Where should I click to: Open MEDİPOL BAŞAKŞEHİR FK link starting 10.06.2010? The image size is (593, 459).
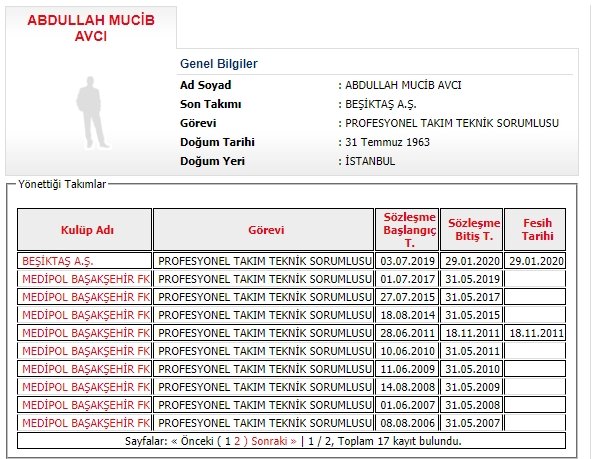pos(86,351)
